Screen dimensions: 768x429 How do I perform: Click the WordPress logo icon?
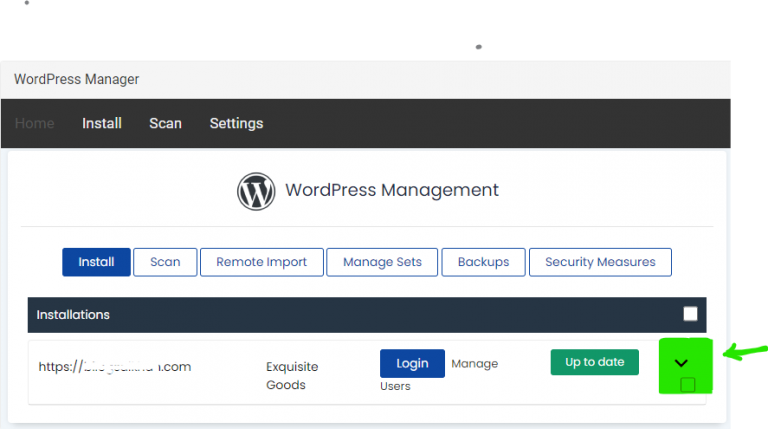coord(256,191)
